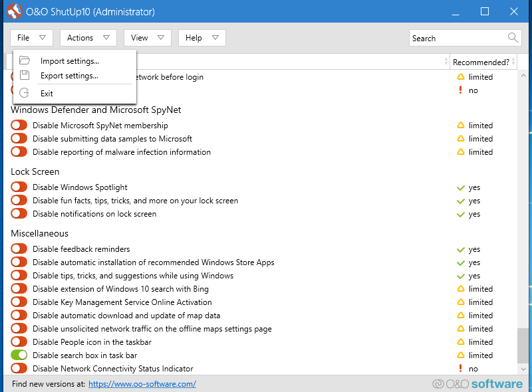Toggle Disable tips, tricks, and suggestions while using Windows
The width and height of the screenshot is (532, 392).
tap(19, 275)
